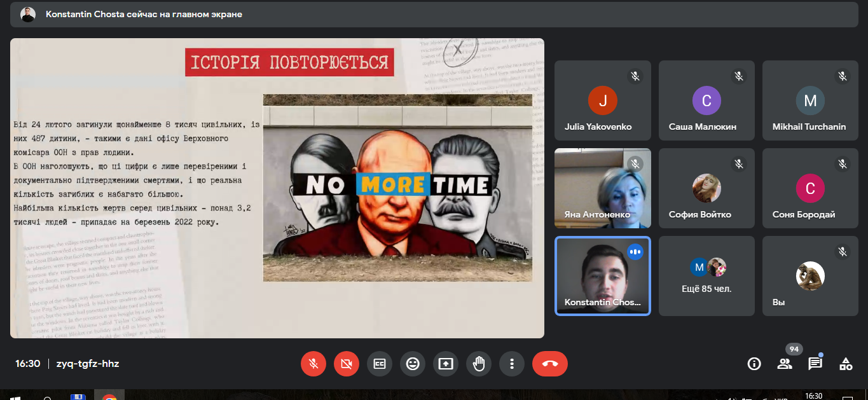Unmute your microphone in the call bar
The image size is (868, 400).
(313, 364)
